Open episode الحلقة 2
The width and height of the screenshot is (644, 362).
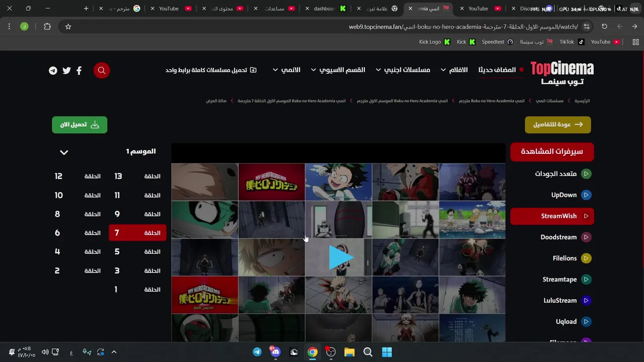coord(78,270)
